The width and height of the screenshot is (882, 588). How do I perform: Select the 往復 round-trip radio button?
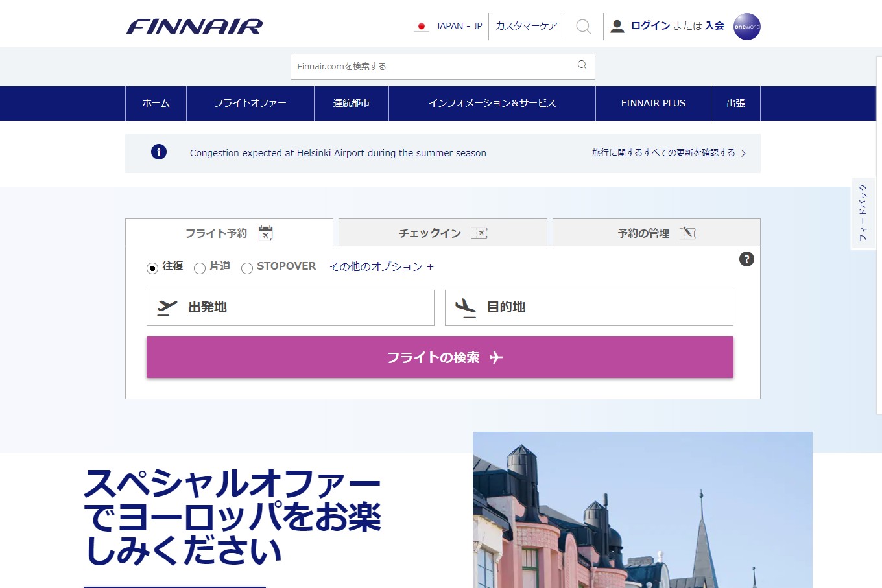click(x=152, y=268)
